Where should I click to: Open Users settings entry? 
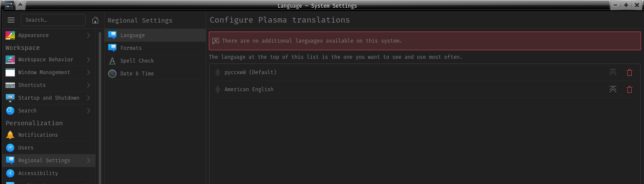pyautogui.click(x=49, y=148)
